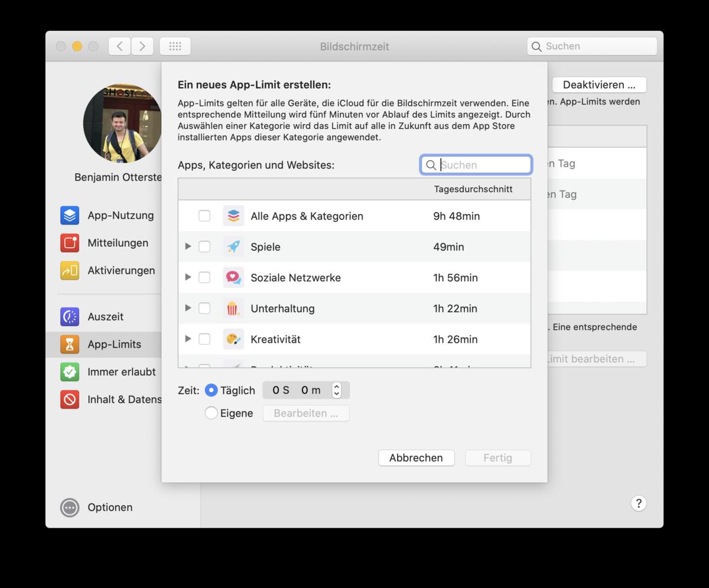The image size is (709, 588).
Task: Click the Unterhaltung popcorn icon
Action: pos(233,308)
